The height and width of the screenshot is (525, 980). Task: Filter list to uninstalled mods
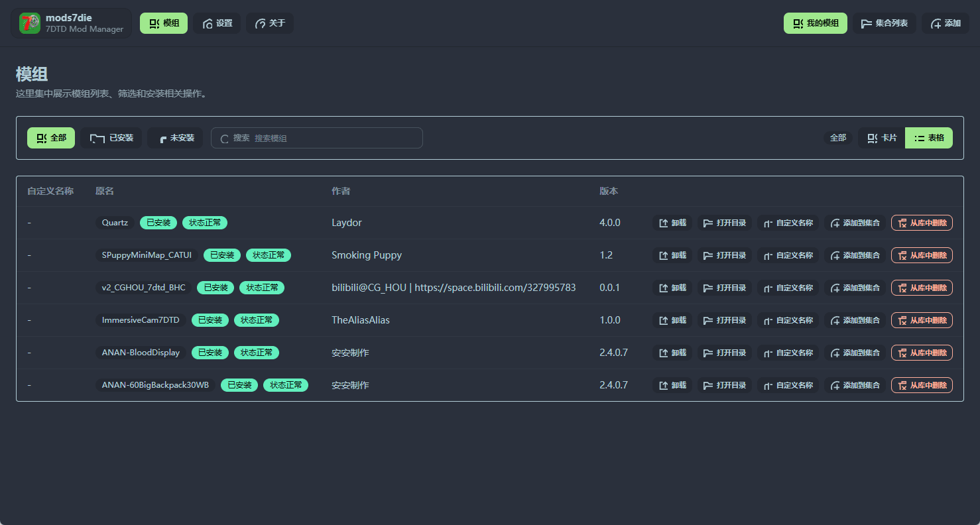pyautogui.click(x=175, y=138)
